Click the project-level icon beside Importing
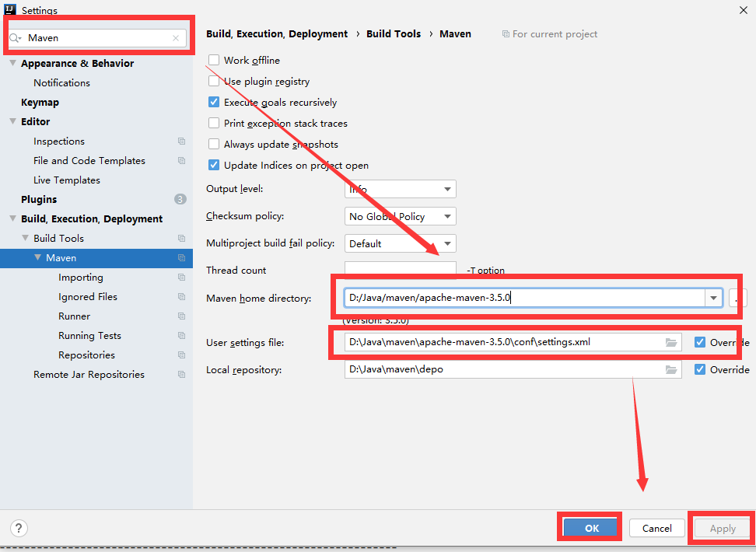The height and width of the screenshot is (552, 756). [x=182, y=278]
